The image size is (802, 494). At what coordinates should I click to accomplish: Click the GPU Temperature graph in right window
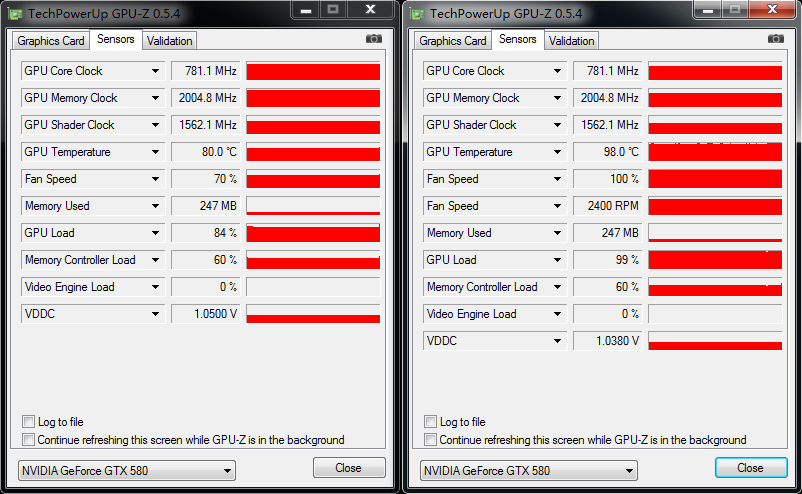point(715,152)
